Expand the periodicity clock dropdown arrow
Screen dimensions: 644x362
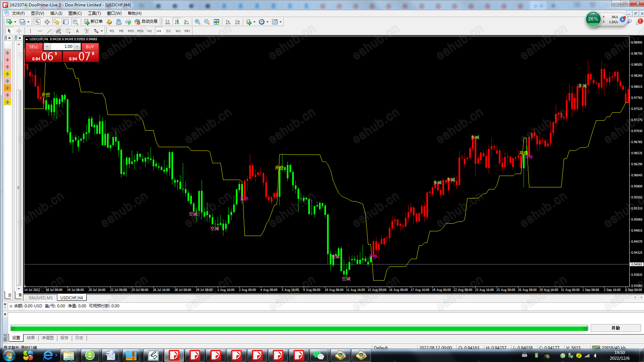click(x=267, y=22)
